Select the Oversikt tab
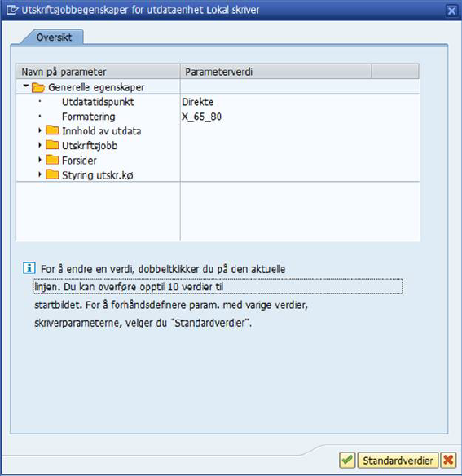Viewport: 462px width, 476px height. point(54,37)
